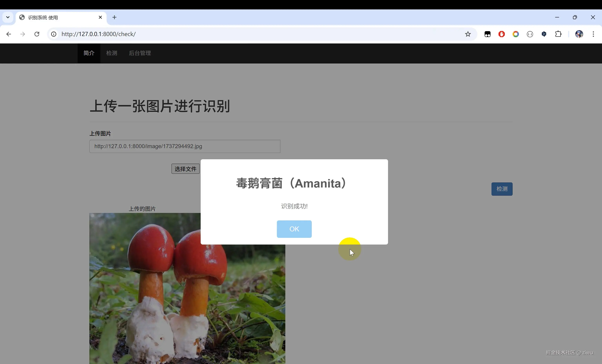
Task: Select the 简介 navigation item
Action: click(89, 53)
